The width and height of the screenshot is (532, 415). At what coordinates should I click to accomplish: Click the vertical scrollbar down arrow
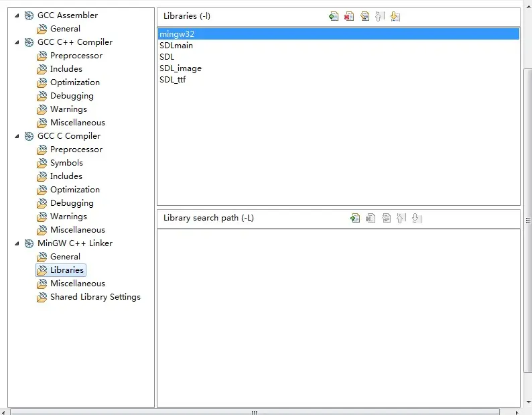point(528,402)
